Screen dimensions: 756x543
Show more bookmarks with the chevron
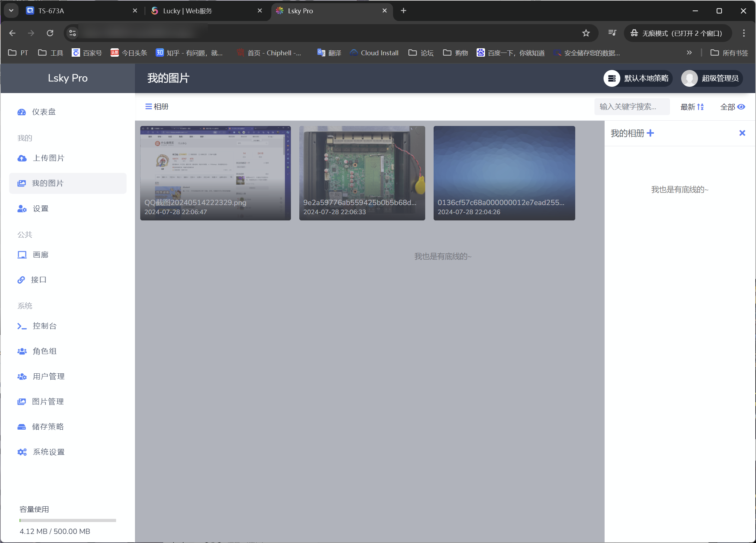(x=689, y=53)
